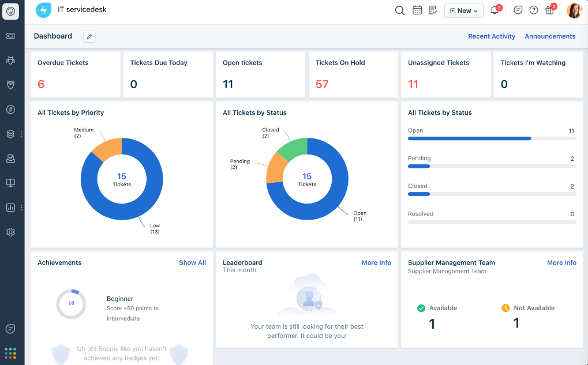The image size is (588, 365).
Task: Expand the overflow dots next to the Assets icon
Action: pyautogui.click(x=21, y=134)
